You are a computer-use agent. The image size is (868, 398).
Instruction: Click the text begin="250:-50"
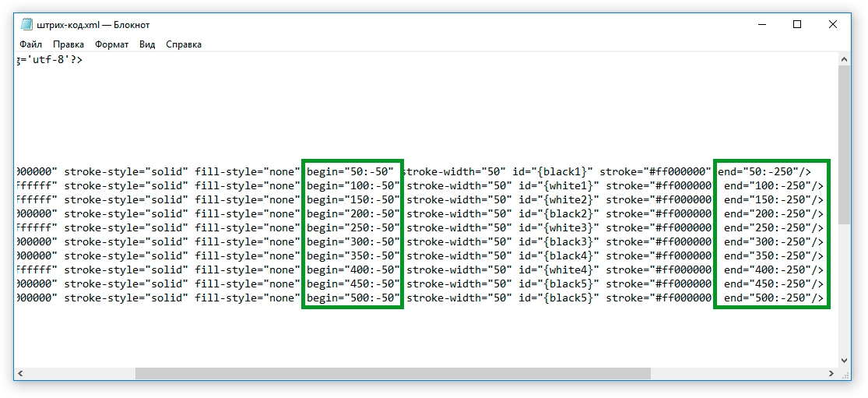[x=353, y=228]
